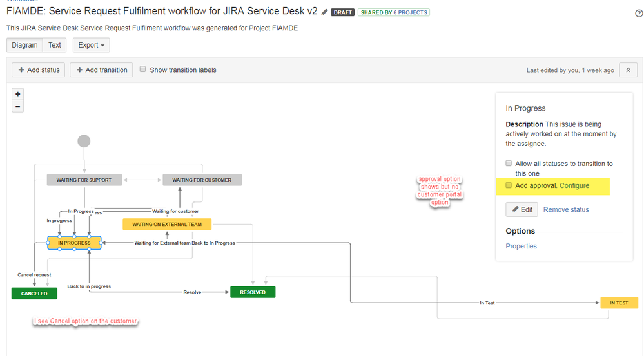The width and height of the screenshot is (644, 356).
Task: Check the Add approval checkbox
Action: tap(509, 185)
